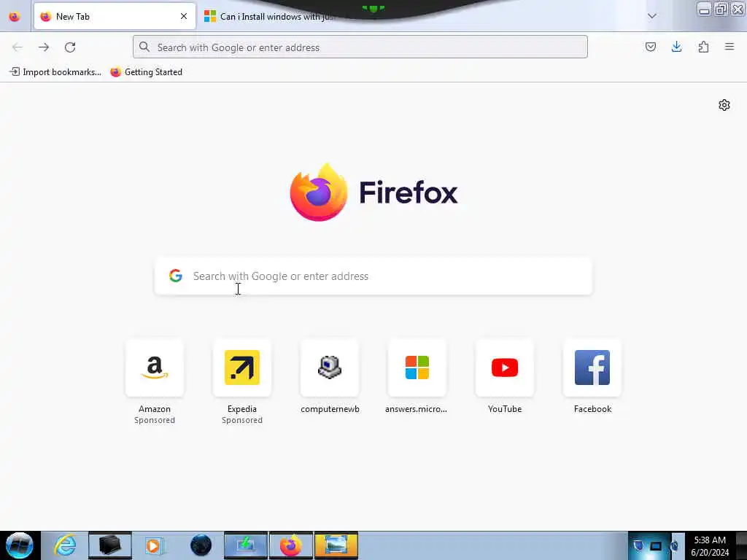Image resolution: width=747 pixels, height=560 pixels.
Task: Open the Windows Start orb
Action: pyautogui.click(x=19, y=545)
